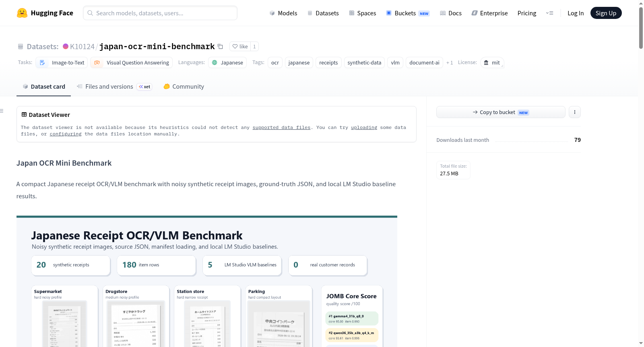Click the Drugstore receipt thumbnail
Image resolution: width=644 pixels, height=347 pixels.
point(136,324)
